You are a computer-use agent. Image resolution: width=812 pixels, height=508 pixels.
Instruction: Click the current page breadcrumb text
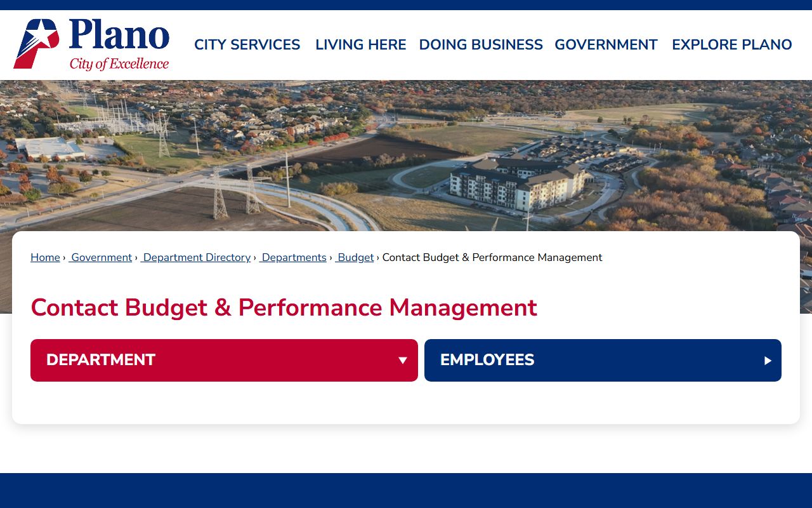click(492, 258)
